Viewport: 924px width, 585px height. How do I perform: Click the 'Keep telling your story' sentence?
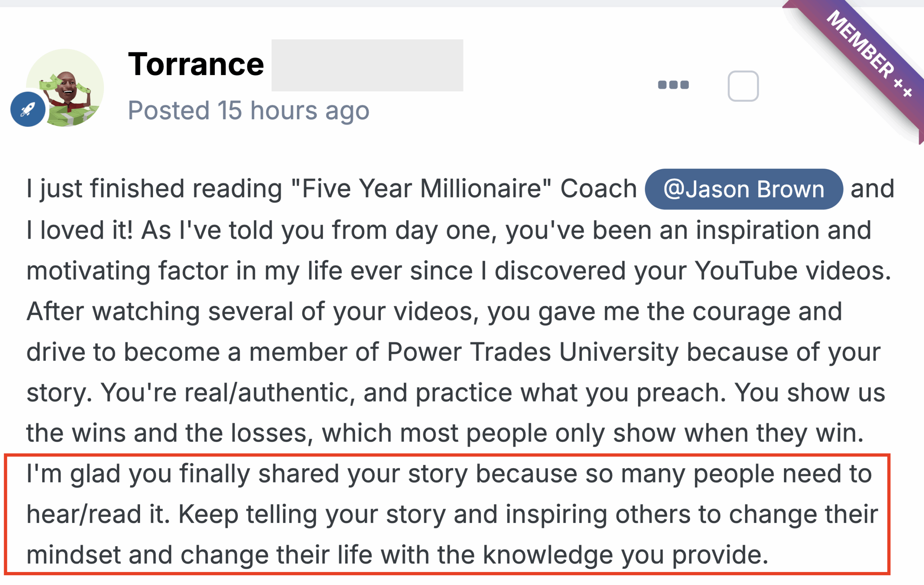tap(313, 514)
